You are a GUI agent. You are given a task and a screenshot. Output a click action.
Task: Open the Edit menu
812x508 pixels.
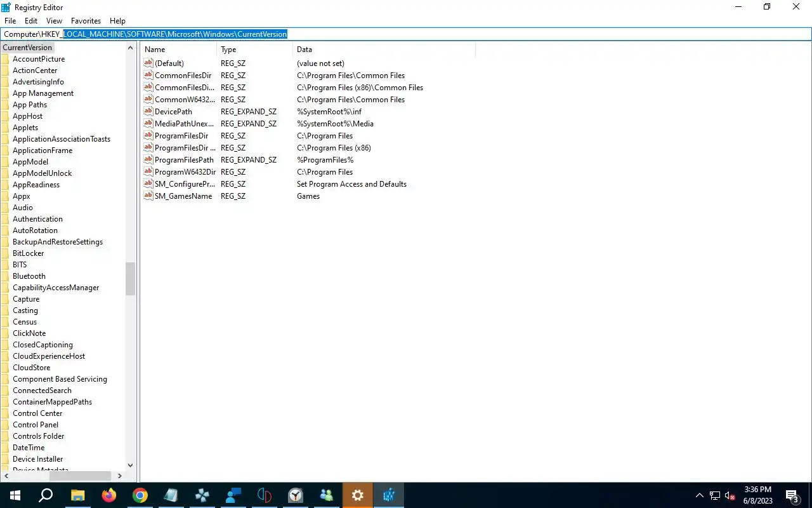point(31,21)
